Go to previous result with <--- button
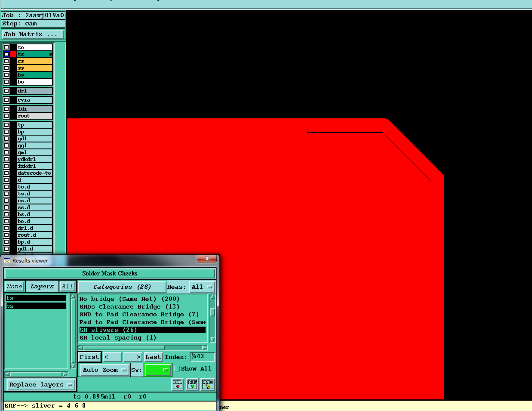 [112, 357]
